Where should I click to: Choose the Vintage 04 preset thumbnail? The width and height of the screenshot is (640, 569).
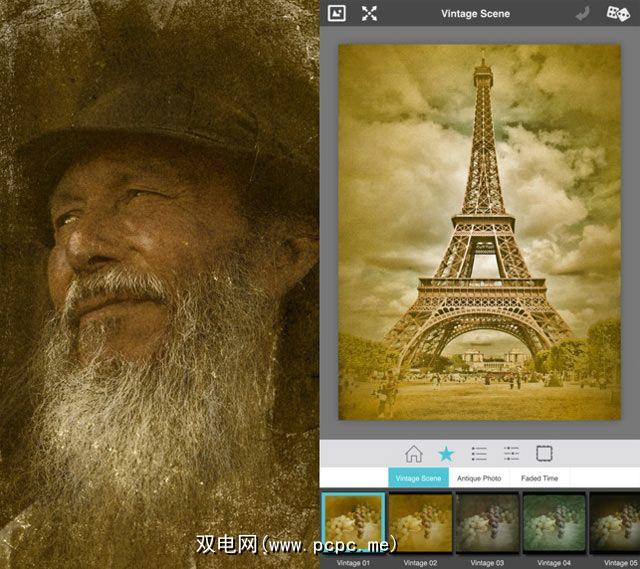pyautogui.click(x=554, y=523)
